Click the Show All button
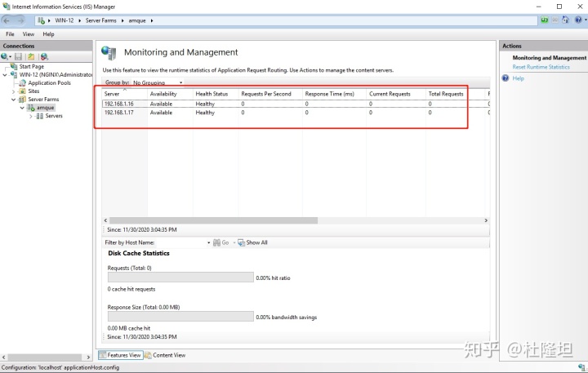This screenshot has width=588, height=373. pos(252,242)
